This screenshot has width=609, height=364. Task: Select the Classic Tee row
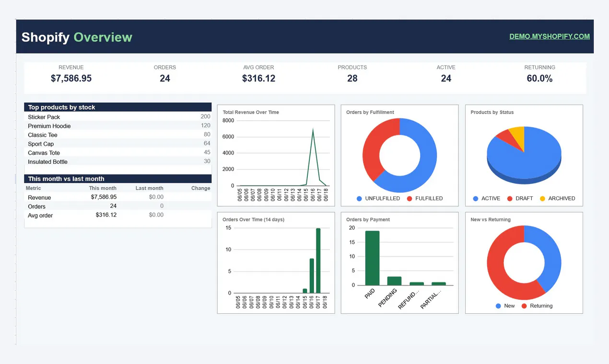coord(118,135)
